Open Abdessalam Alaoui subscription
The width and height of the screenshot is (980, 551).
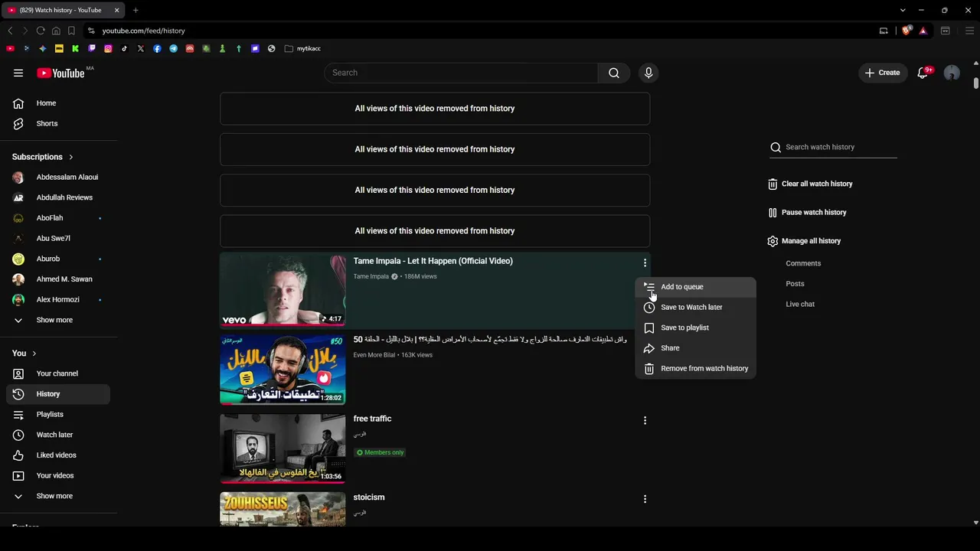tap(58, 177)
